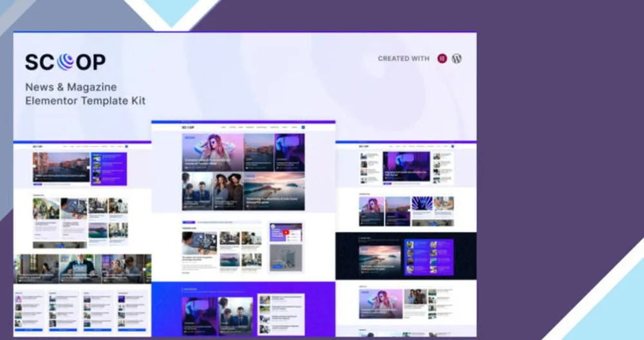Open the VR headset article in center mockup
644x340 pixels.
pyautogui.click(x=290, y=153)
